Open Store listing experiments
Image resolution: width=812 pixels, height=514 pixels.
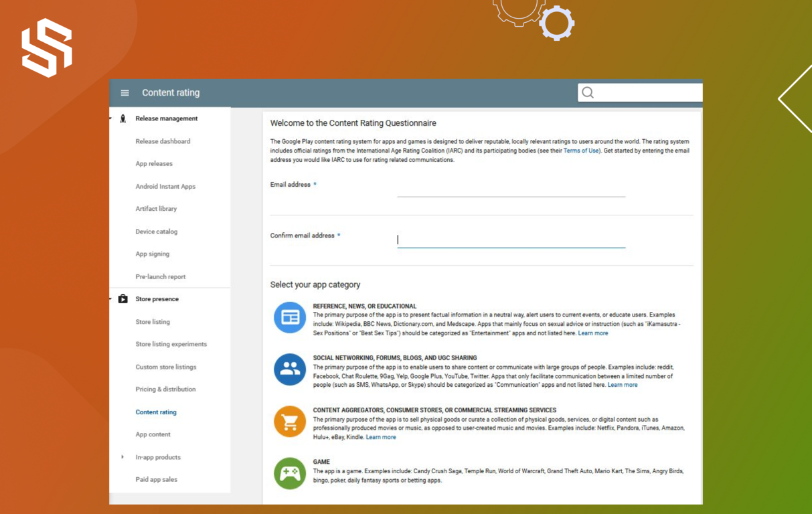pos(171,345)
